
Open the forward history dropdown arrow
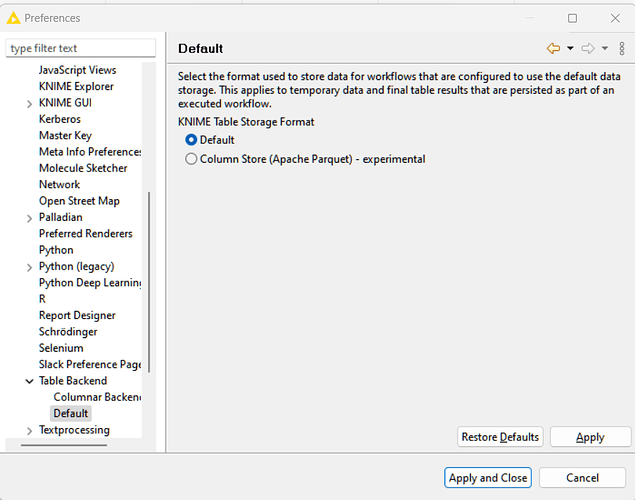click(x=605, y=49)
